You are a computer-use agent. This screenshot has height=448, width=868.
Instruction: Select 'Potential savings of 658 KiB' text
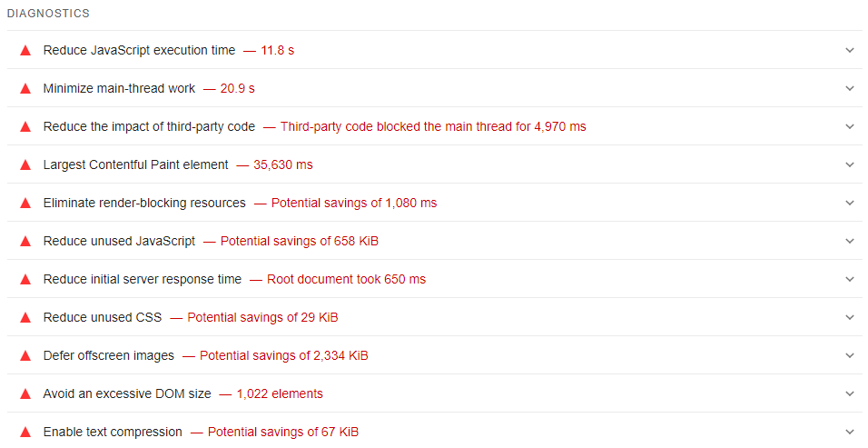pyautogui.click(x=300, y=241)
